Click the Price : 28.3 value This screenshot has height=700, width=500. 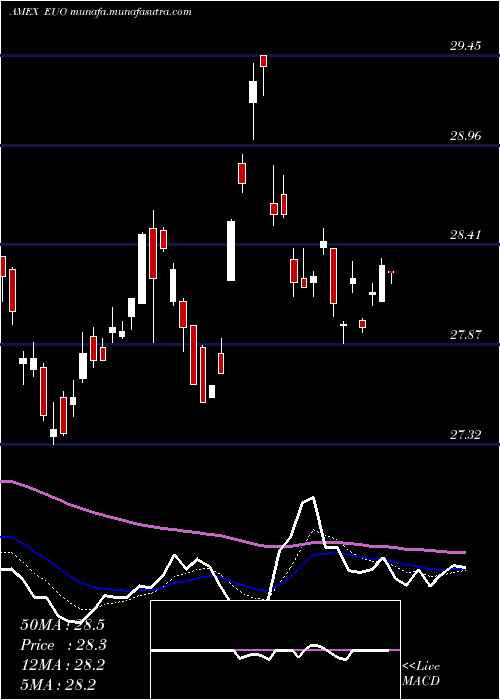(62, 645)
